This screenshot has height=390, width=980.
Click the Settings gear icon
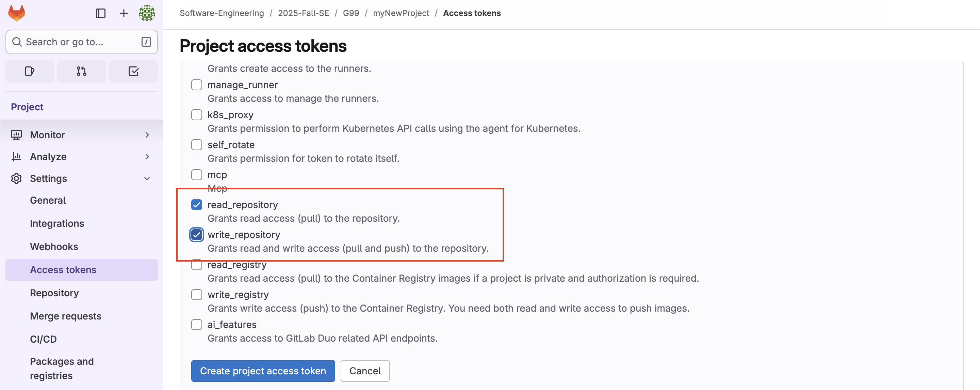(16, 178)
